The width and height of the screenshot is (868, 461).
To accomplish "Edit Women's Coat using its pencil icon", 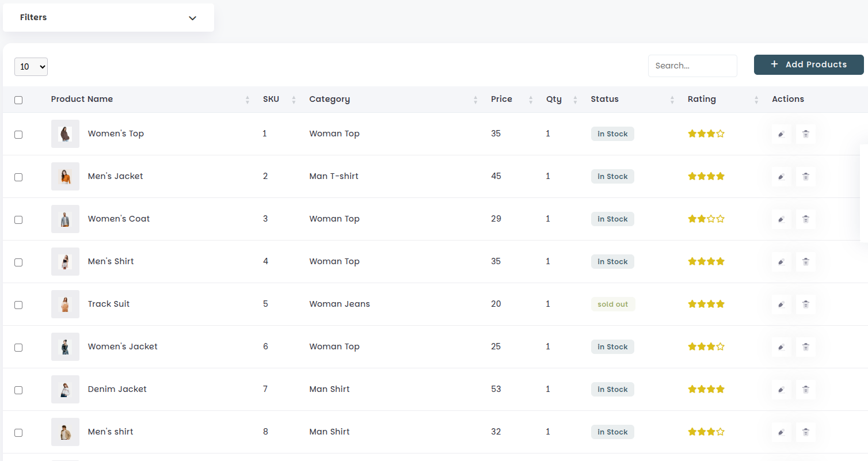I will (x=781, y=219).
